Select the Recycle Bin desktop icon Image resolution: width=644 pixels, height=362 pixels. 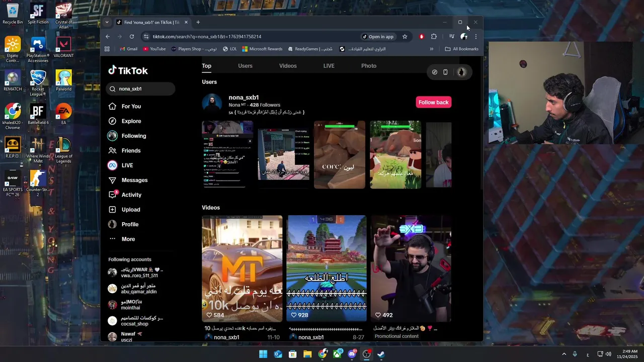tap(13, 14)
